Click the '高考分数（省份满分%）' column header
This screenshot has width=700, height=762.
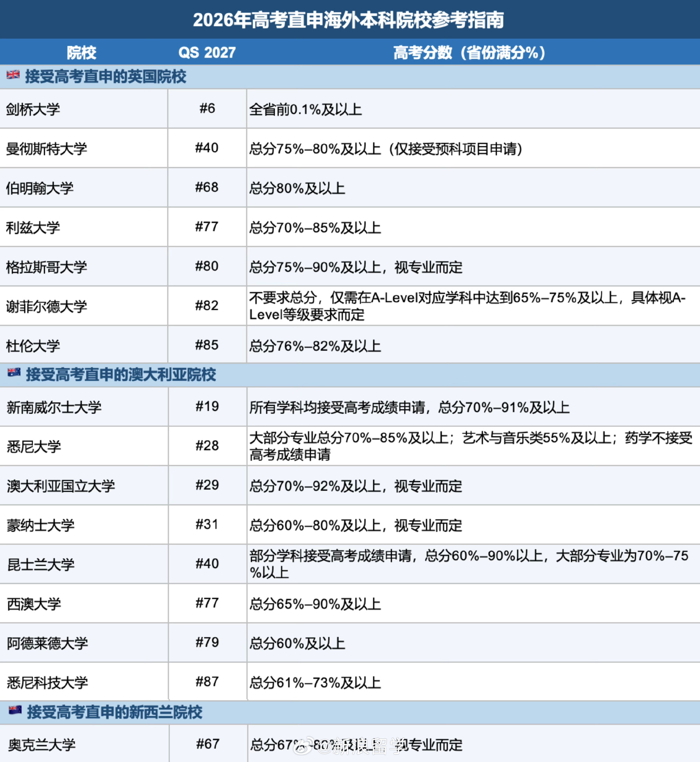[x=470, y=52]
